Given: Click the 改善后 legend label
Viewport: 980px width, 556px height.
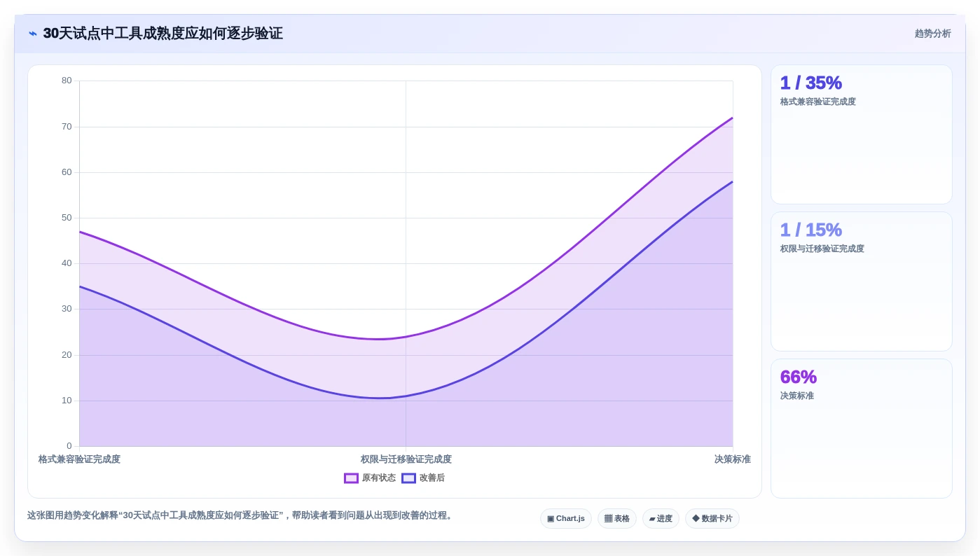Looking at the screenshot, I should point(432,478).
